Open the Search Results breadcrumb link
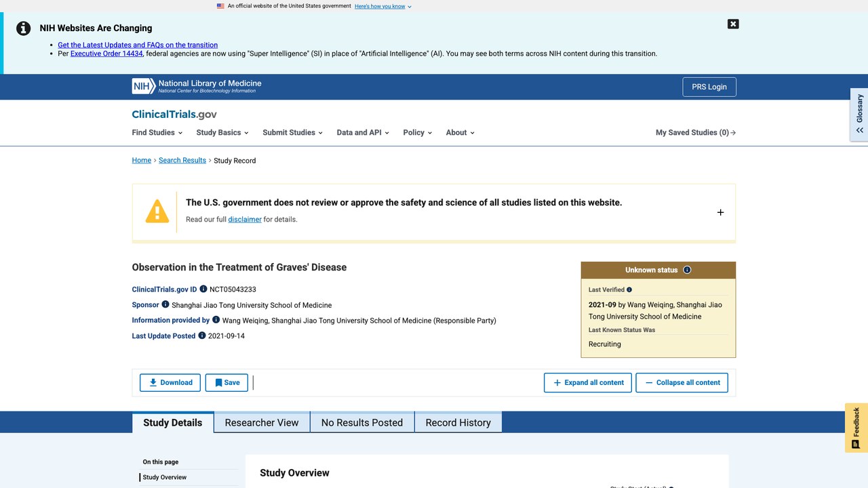The height and width of the screenshot is (488, 868). click(182, 161)
